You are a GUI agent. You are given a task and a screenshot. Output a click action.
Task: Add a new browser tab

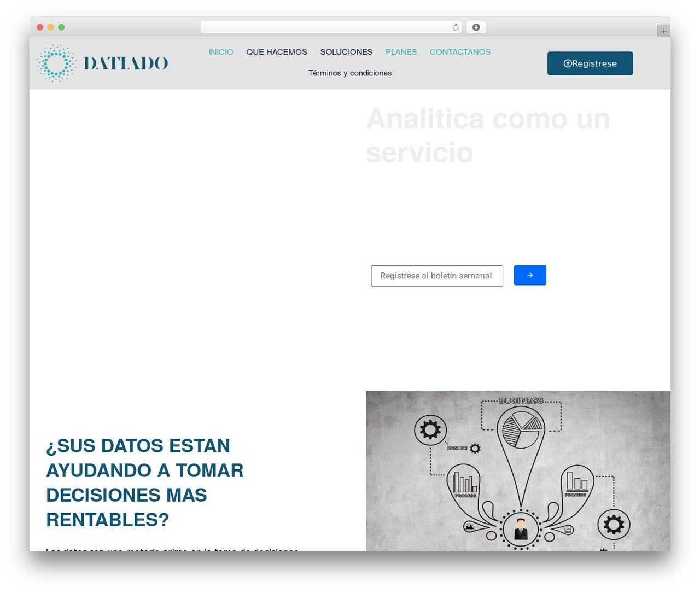663,31
